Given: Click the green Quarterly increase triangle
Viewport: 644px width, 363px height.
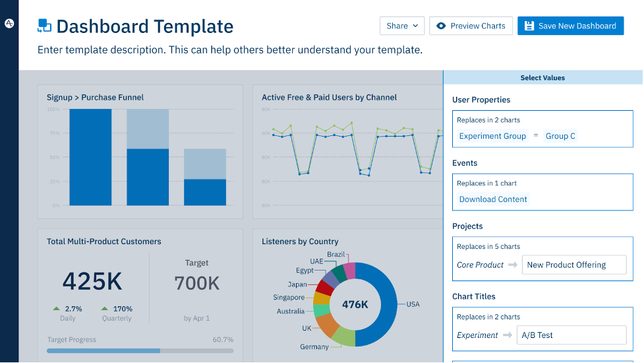Looking at the screenshot, I should [x=105, y=308].
